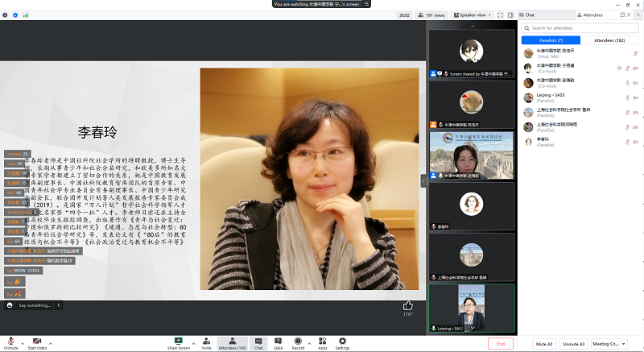Toggle the Attendees (189) toolbar button
The width and height of the screenshot is (644, 352).
tap(232, 343)
